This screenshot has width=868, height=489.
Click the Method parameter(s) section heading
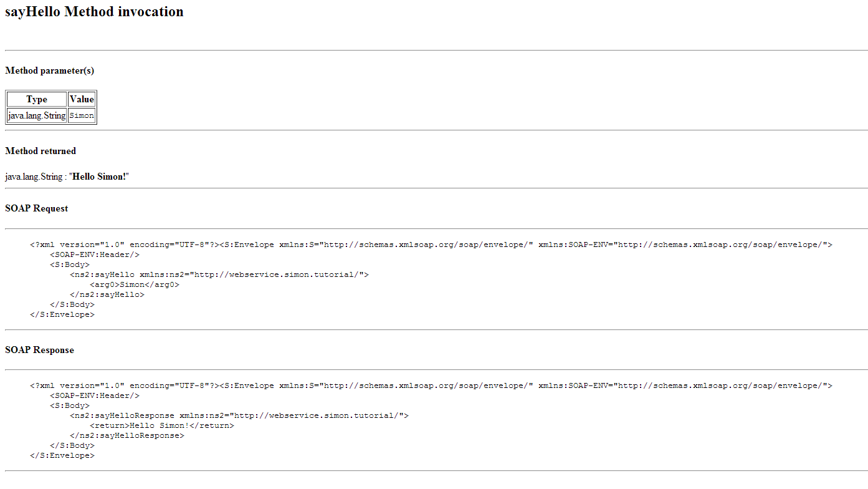[x=49, y=70]
